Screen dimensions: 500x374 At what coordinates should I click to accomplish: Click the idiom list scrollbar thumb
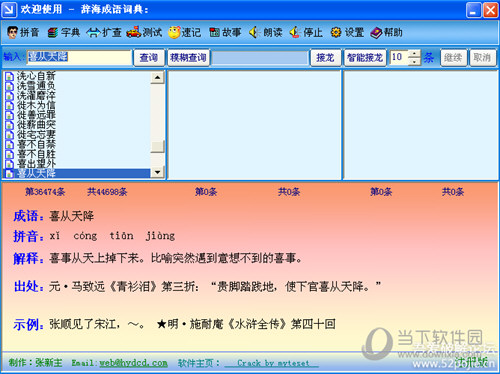(157, 146)
